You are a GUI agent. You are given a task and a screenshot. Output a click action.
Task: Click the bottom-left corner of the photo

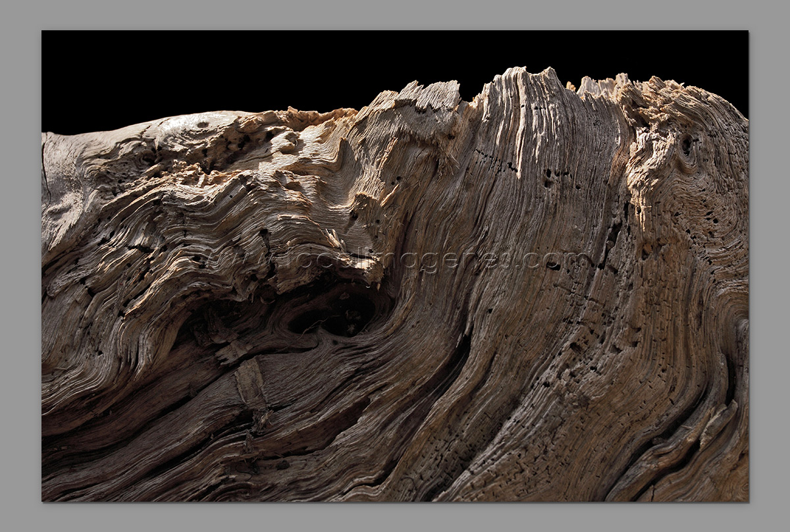(43, 500)
